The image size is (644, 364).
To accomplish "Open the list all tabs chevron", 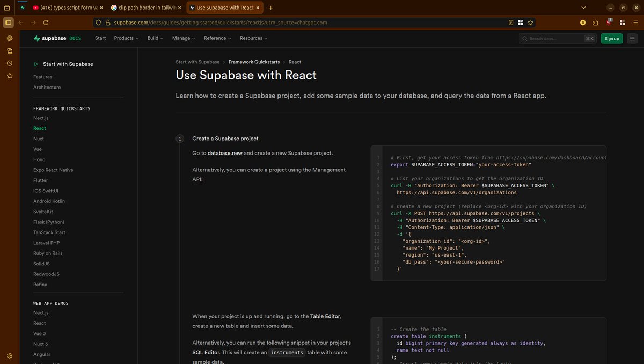I will coord(583,8).
